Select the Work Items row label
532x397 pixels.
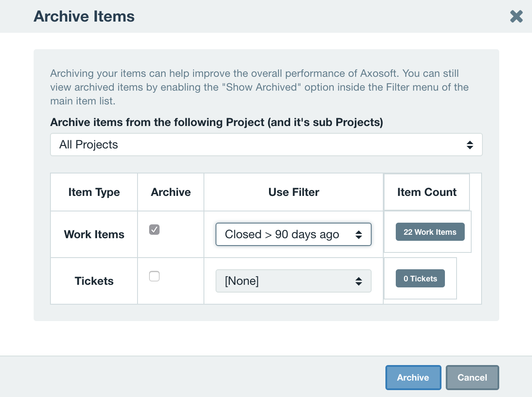[x=94, y=234]
